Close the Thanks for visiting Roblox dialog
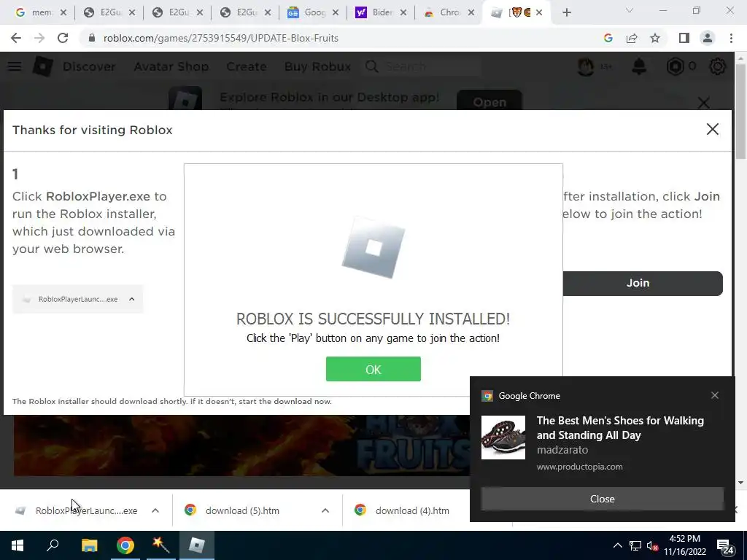 coord(712,129)
